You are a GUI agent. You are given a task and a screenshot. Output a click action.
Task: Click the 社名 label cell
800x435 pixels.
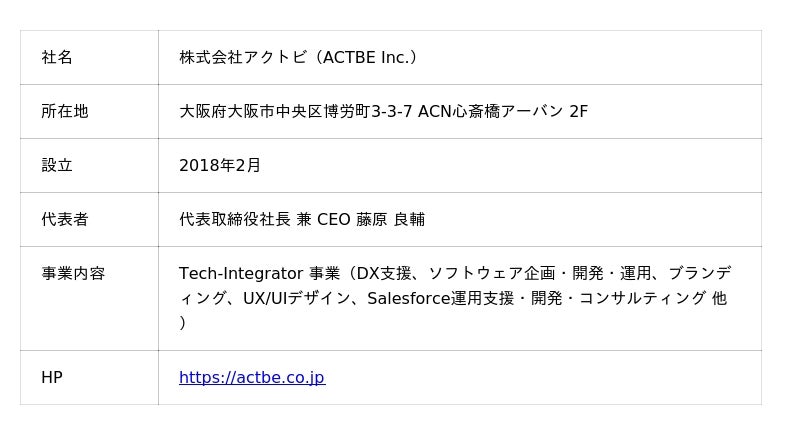pos(57,58)
